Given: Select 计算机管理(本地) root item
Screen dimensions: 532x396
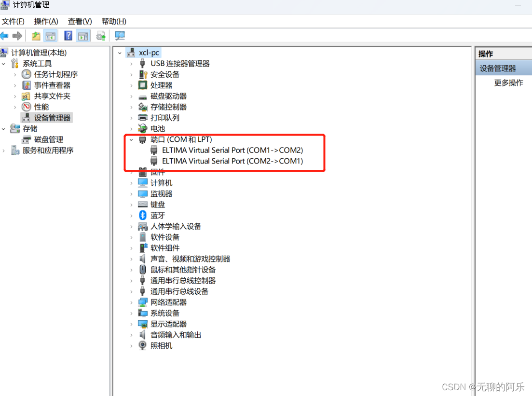Looking at the screenshot, I should [39, 53].
